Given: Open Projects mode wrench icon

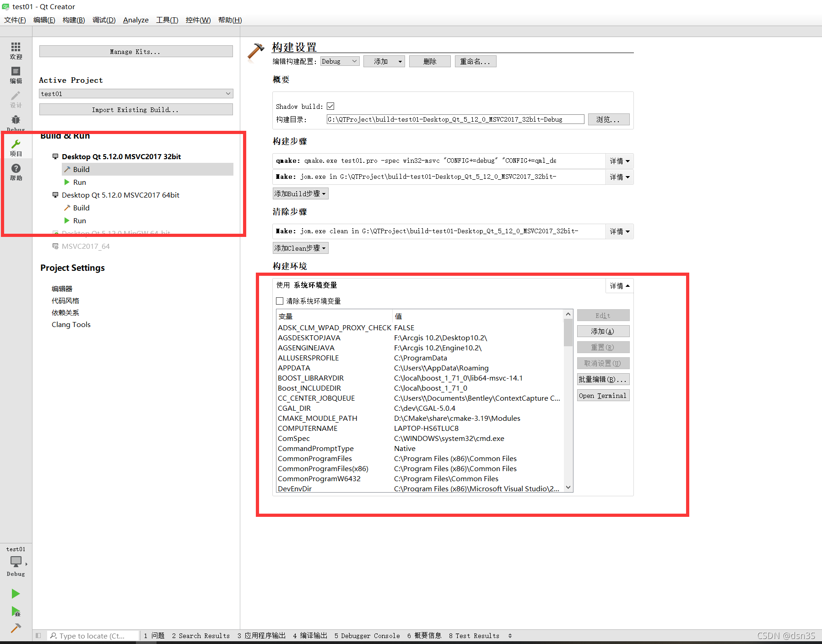Looking at the screenshot, I should 16,148.
